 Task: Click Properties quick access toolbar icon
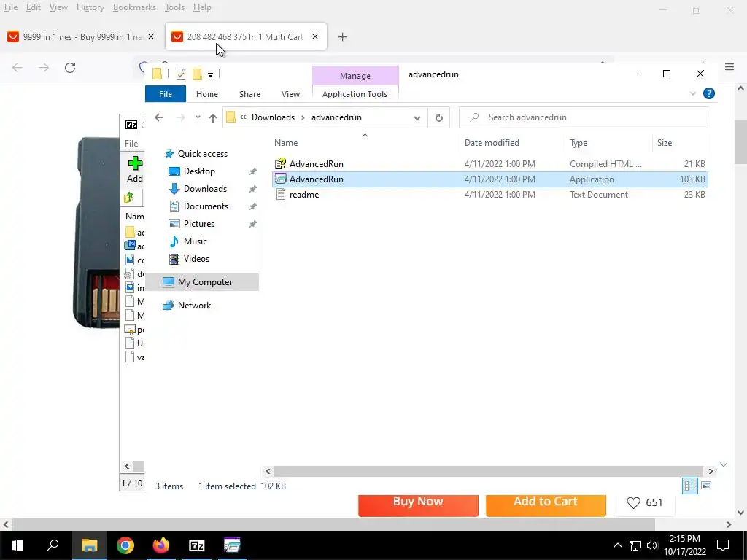tap(181, 74)
